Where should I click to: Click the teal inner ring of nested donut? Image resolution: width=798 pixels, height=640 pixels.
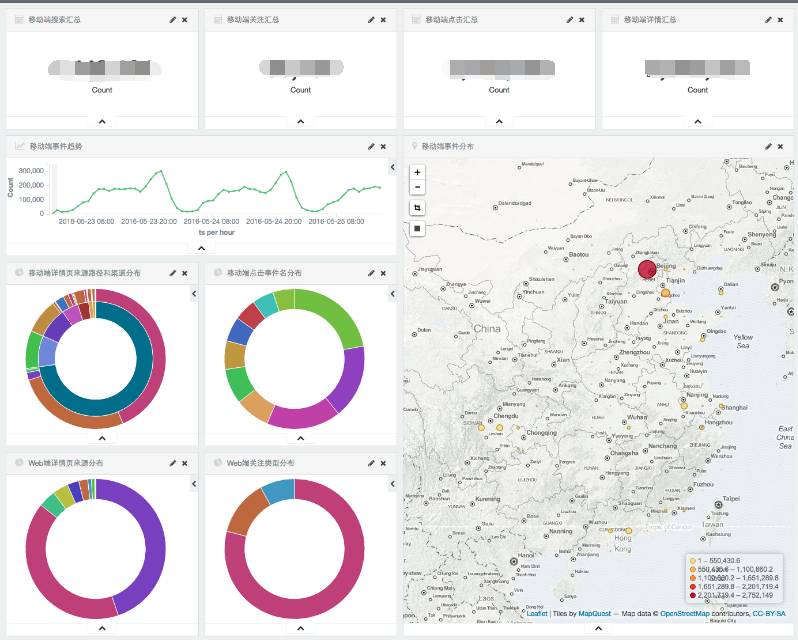[x=145, y=359]
